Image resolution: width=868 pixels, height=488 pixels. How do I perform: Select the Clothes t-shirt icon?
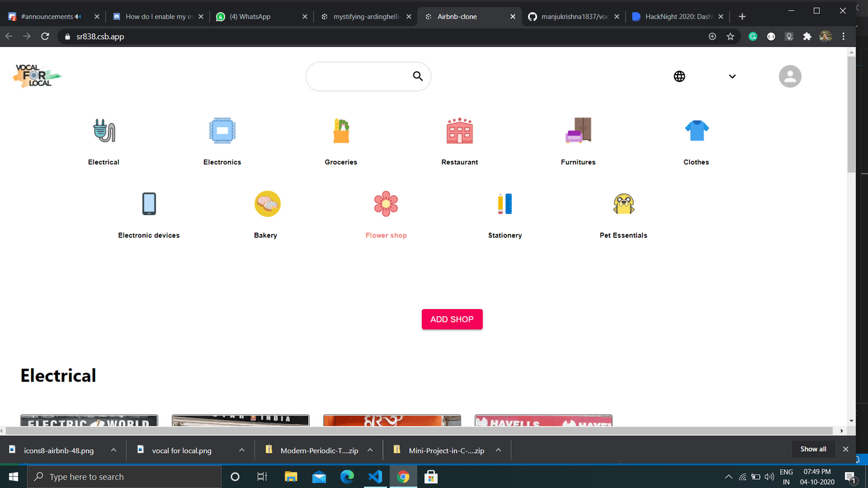tap(697, 130)
